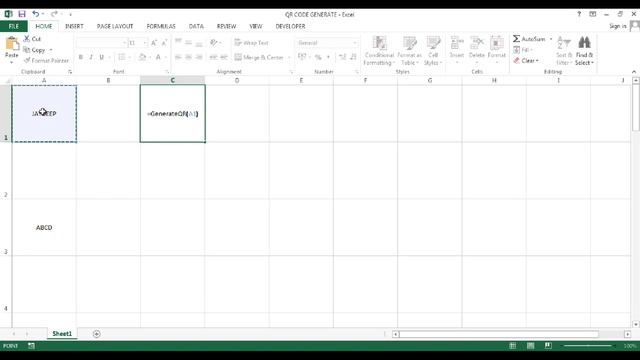The height and width of the screenshot is (360, 640).
Task: Click the macro recording icon in status bar
Action: point(31,346)
